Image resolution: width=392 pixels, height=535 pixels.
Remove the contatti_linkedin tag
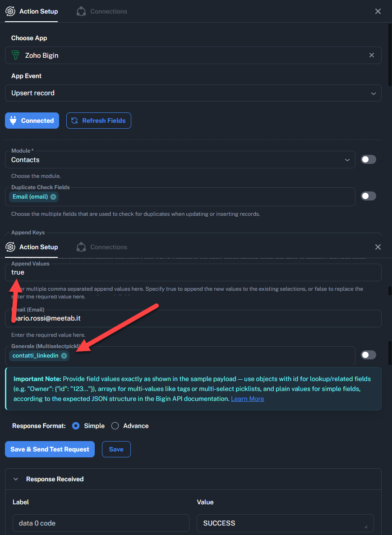click(x=64, y=356)
